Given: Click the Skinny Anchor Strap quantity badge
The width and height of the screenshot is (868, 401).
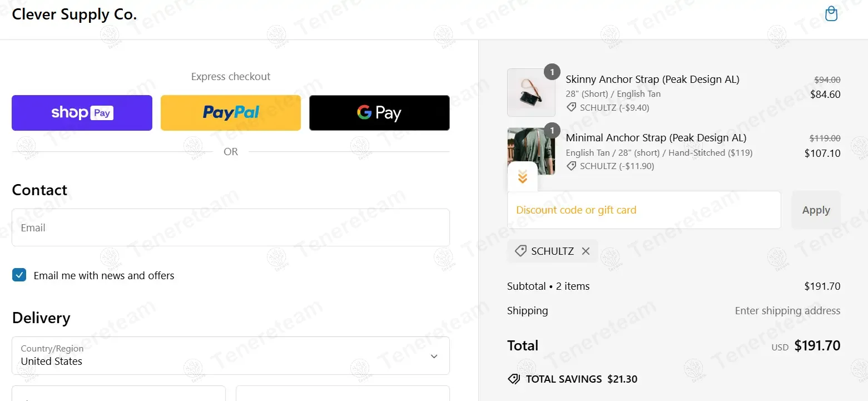Looking at the screenshot, I should click(x=552, y=72).
